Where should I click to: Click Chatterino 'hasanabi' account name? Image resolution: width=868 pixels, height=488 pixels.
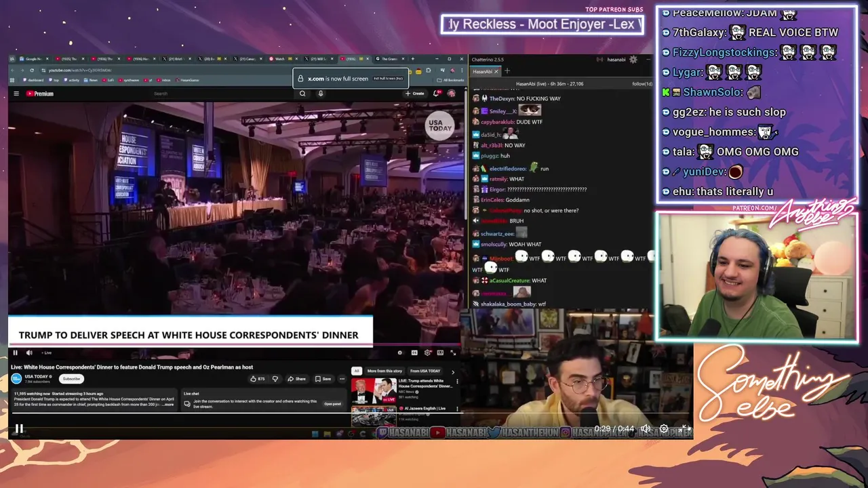coord(616,59)
